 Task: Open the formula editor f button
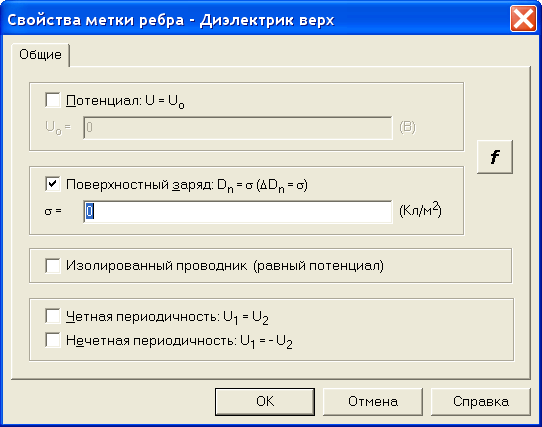coord(495,157)
